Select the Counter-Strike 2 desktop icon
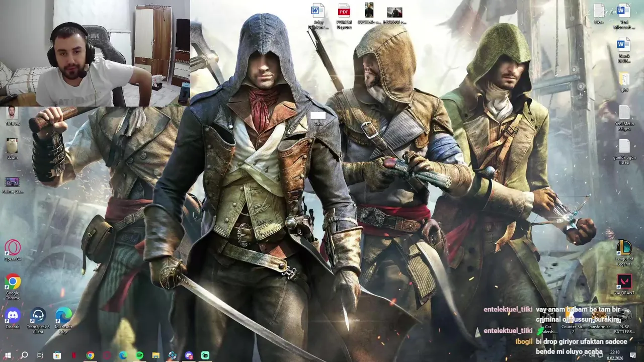Image resolution: width=644 pixels, height=362 pixels. (x=573, y=321)
